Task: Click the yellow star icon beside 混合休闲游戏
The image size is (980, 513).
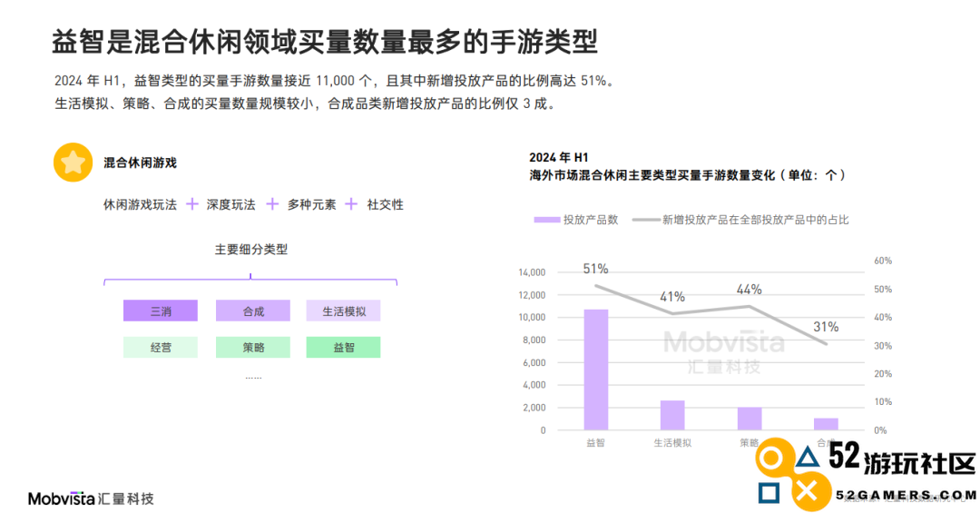Action: point(73,163)
